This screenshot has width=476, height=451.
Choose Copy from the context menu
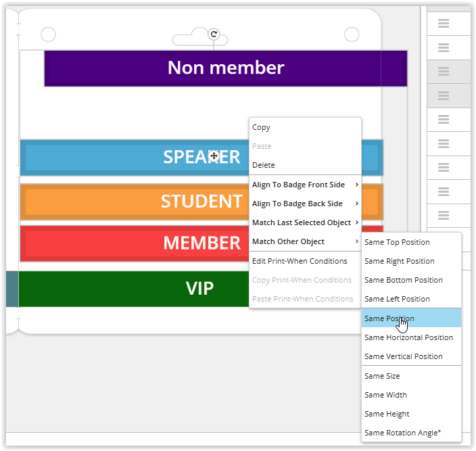[x=262, y=127]
